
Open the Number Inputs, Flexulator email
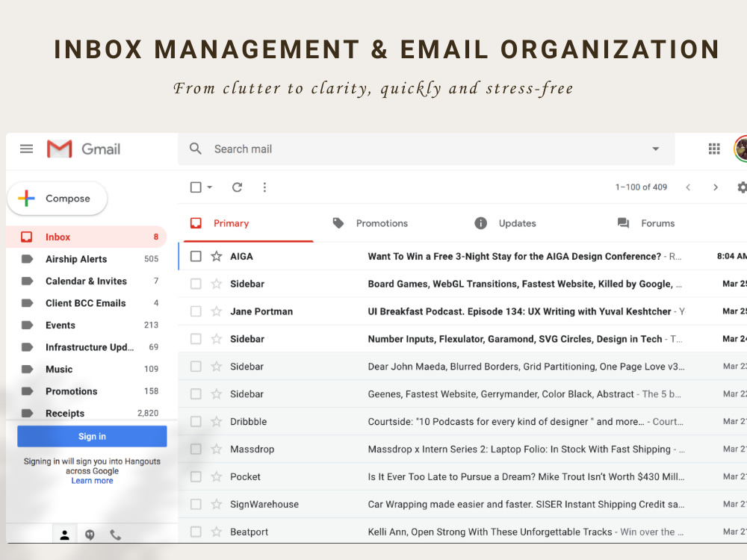click(463, 339)
